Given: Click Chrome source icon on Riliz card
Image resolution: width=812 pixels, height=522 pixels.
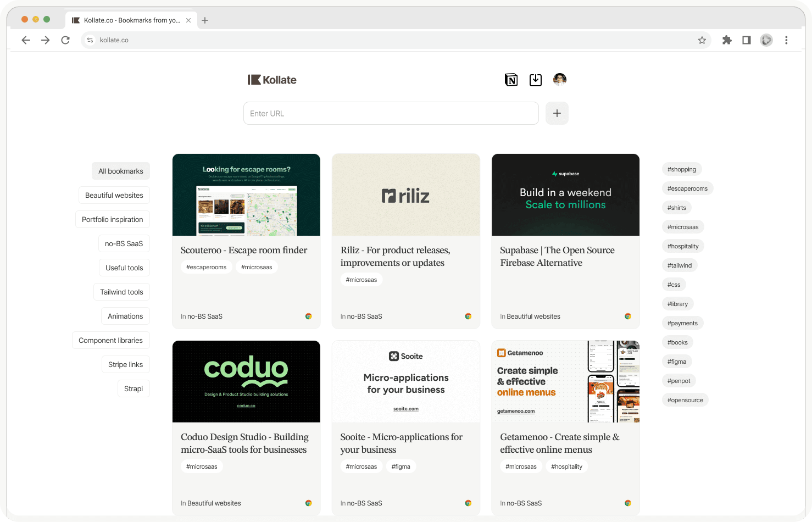Looking at the screenshot, I should 468,316.
